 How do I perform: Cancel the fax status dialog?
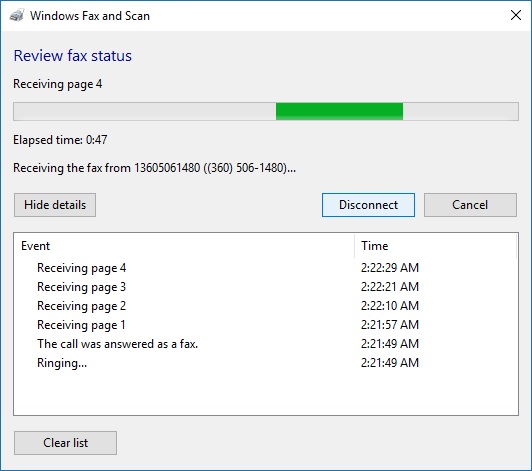[x=470, y=205]
